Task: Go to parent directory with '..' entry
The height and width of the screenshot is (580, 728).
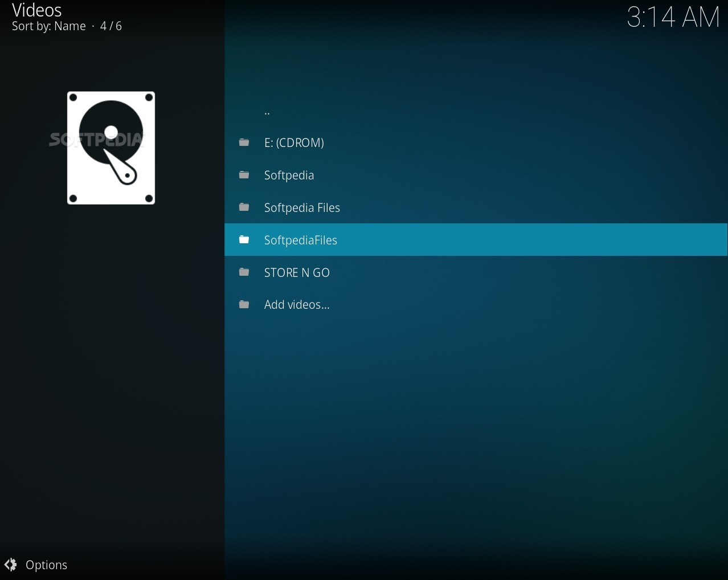Action: coord(476,111)
